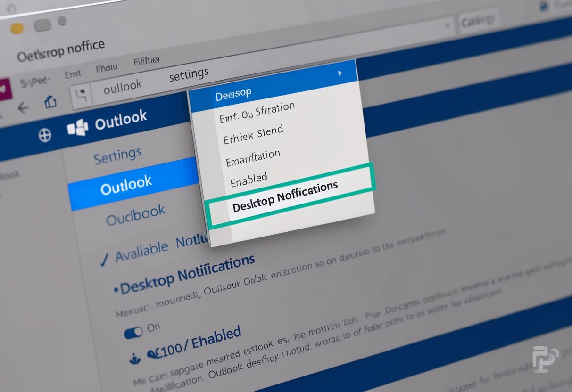Screen dimensions: 572x392
Task: Select Outlook in the left sidebar
Action: [126, 184]
